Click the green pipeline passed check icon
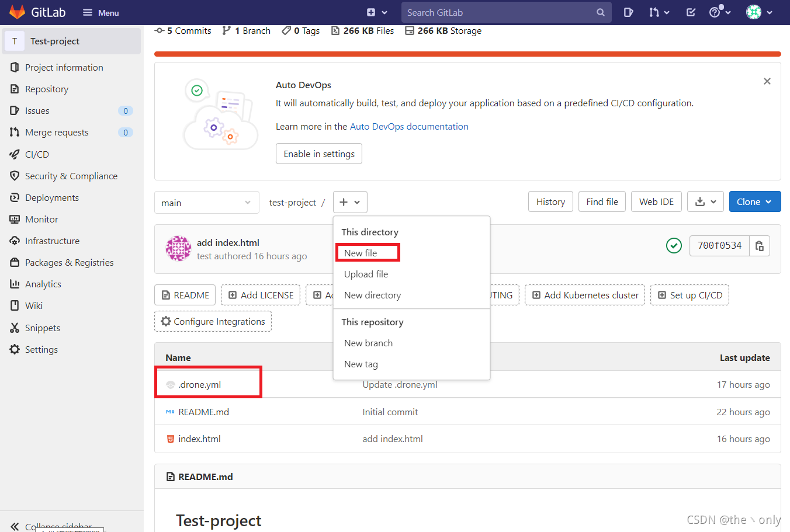The width and height of the screenshot is (790, 532). 674,245
